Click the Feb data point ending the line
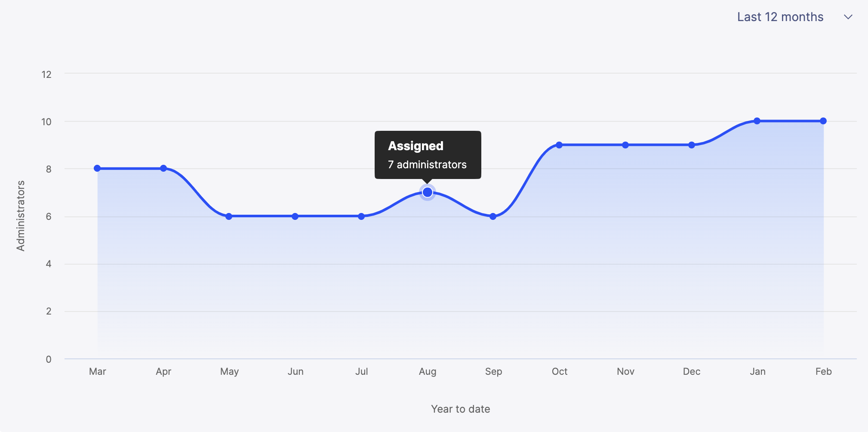This screenshot has width=868, height=432. pyautogui.click(x=823, y=121)
